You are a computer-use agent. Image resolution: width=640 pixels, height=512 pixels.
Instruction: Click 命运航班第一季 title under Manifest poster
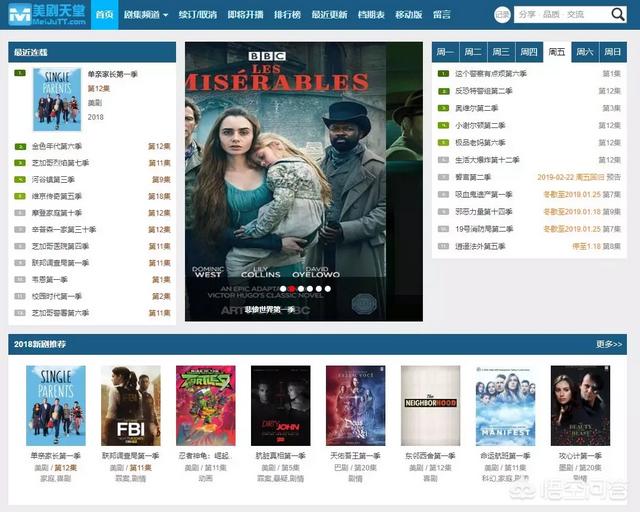click(x=505, y=456)
